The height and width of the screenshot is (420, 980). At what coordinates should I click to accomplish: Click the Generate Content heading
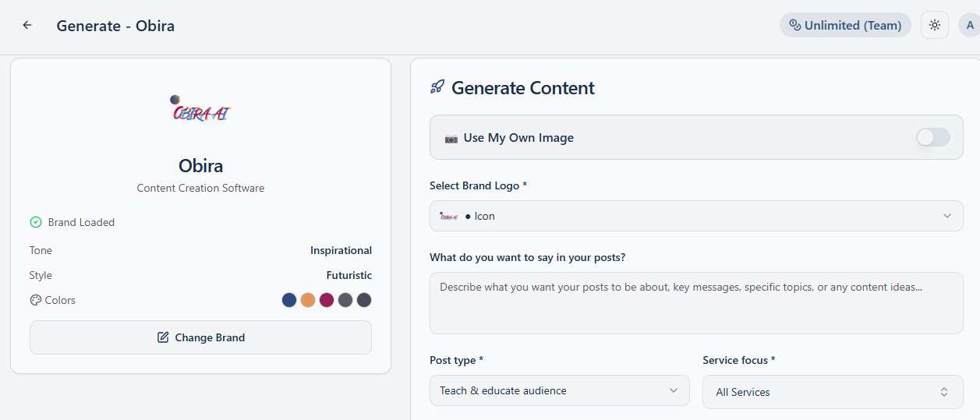tap(523, 88)
